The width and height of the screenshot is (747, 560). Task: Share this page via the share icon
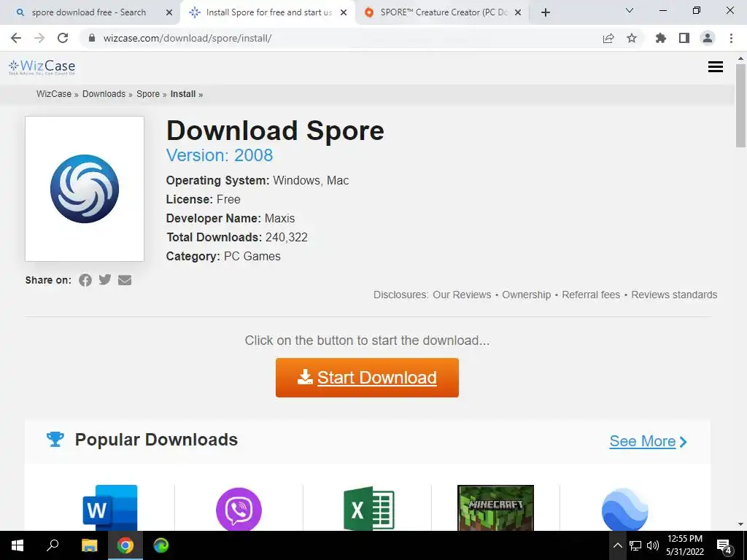[x=608, y=38]
